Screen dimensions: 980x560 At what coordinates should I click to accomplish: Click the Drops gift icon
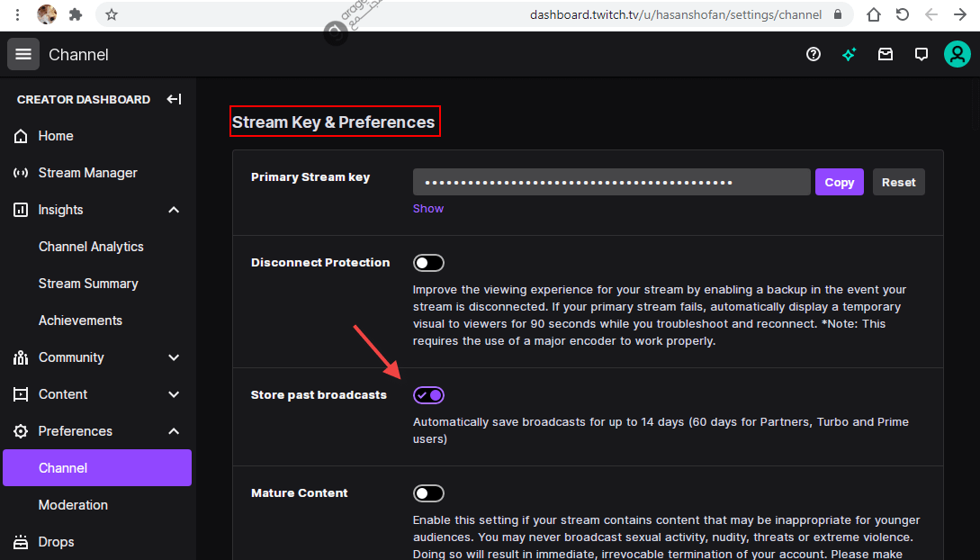tap(21, 542)
